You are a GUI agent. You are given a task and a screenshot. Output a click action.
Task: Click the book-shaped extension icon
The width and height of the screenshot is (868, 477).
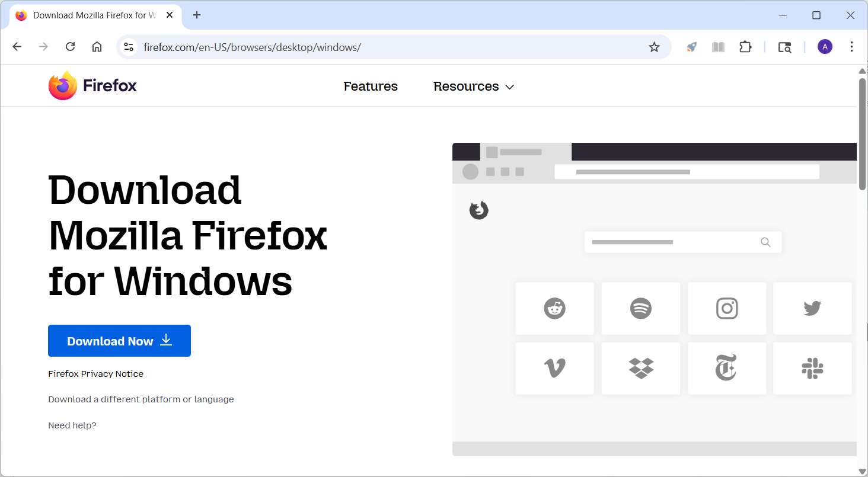[718, 47]
